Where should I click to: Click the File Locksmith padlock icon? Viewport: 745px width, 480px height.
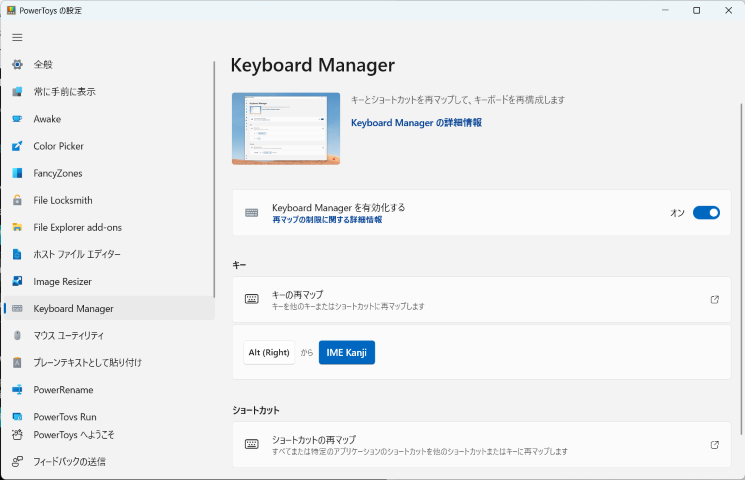[x=17, y=200]
